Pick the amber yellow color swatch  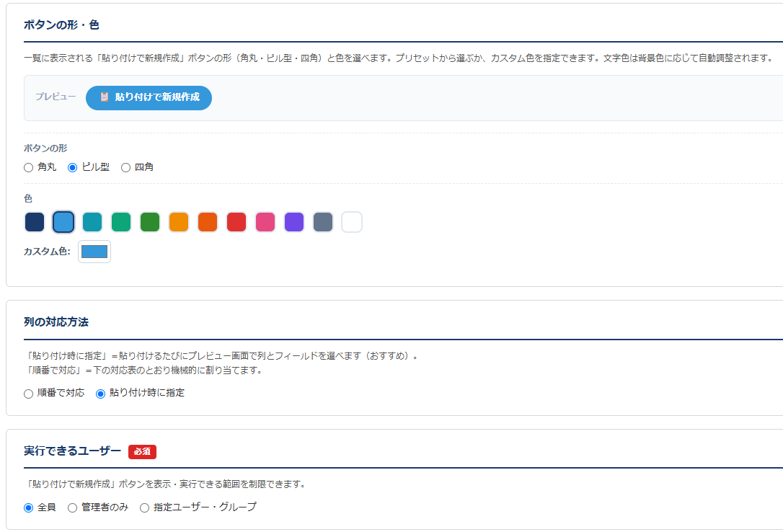(179, 222)
